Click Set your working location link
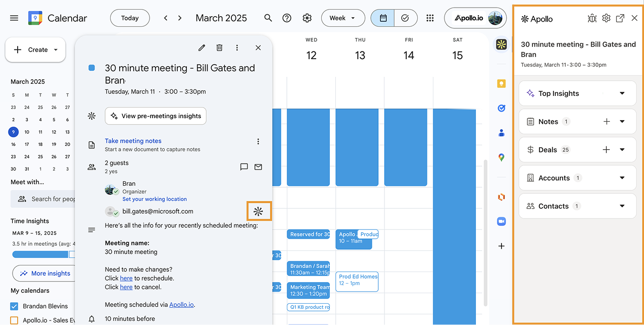 tap(155, 199)
